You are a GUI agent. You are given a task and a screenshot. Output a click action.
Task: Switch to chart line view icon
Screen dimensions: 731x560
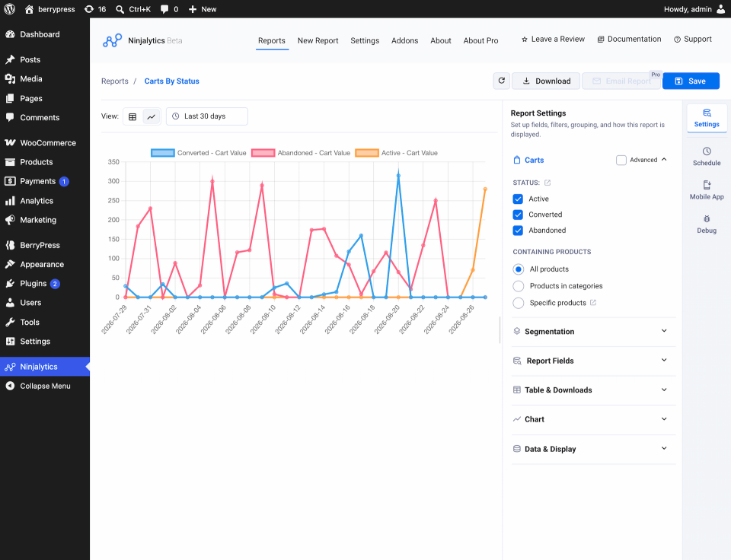pyautogui.click(x=151, y=116)
